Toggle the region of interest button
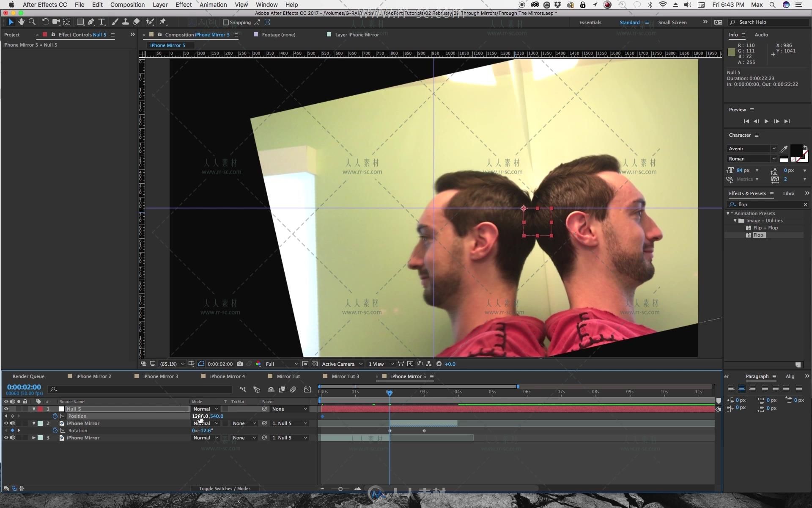This screenshot has width=812, height=508. [305, 364]
